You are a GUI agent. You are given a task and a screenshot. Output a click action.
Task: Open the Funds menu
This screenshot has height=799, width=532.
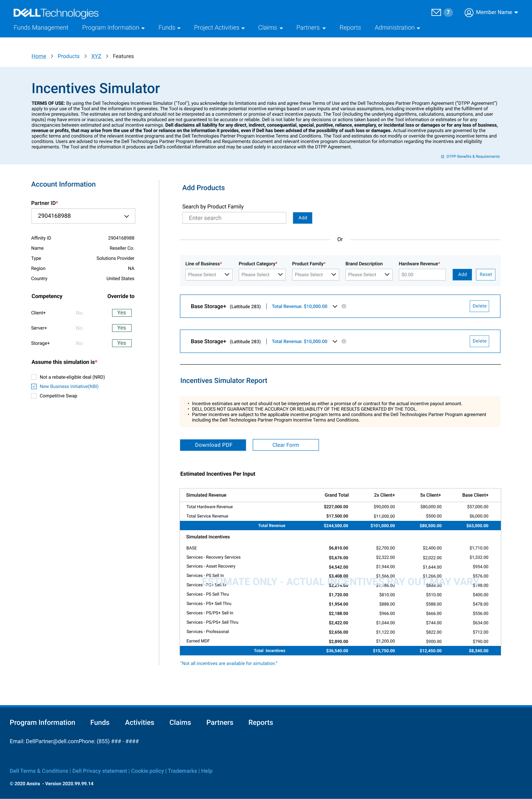169,28
